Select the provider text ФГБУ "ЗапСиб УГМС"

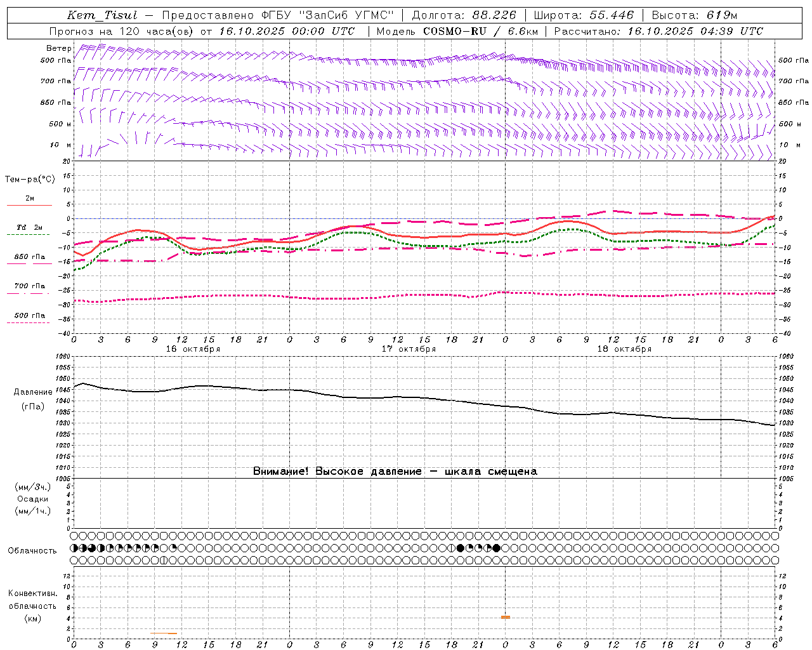327,15
